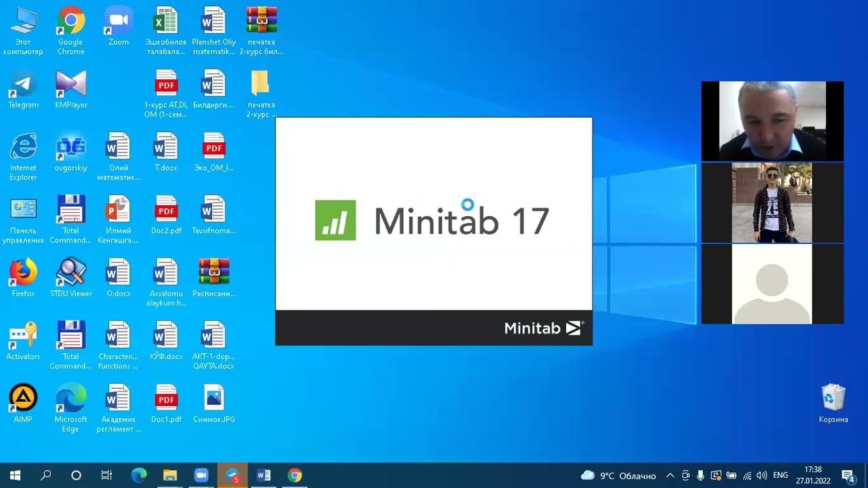Open the Firefox desktop shortcut
The width and height of the screenshot is (868, 488).
pyautogui.click(x=23, y=279)
